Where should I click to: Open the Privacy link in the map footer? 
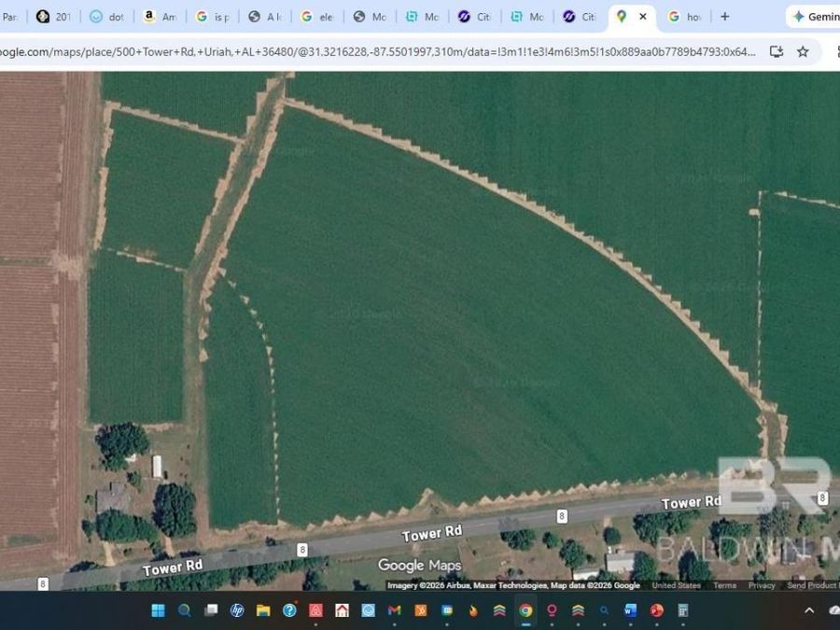(763, 584)
